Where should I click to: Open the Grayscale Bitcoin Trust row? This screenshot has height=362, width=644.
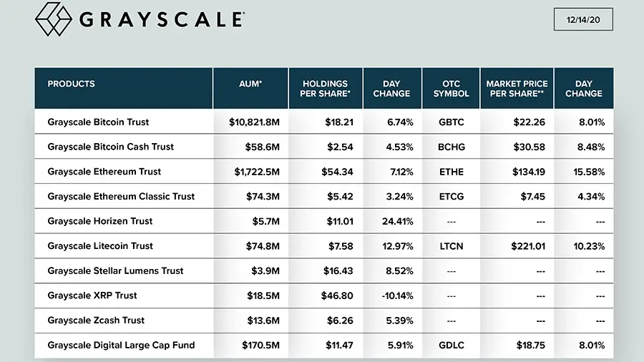99,122
